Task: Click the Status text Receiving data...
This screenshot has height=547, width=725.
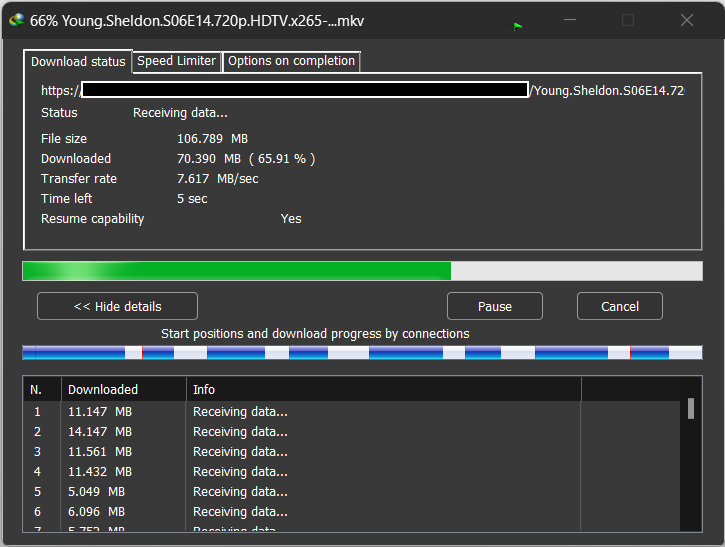Action: pyautogui.click(x=180, y=113)
